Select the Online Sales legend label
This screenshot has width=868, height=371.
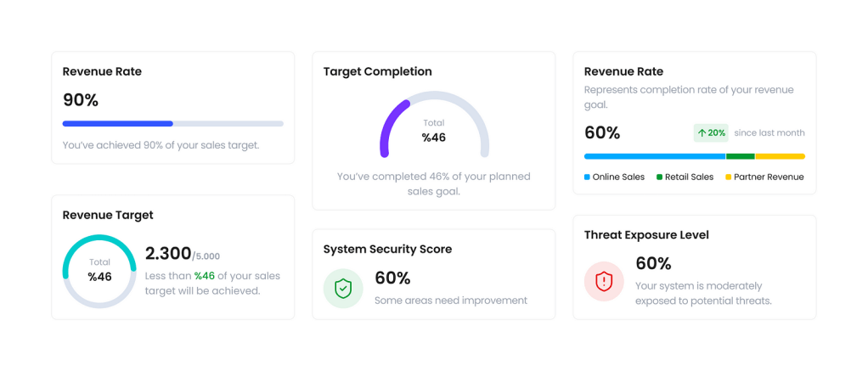coord(618,177)
